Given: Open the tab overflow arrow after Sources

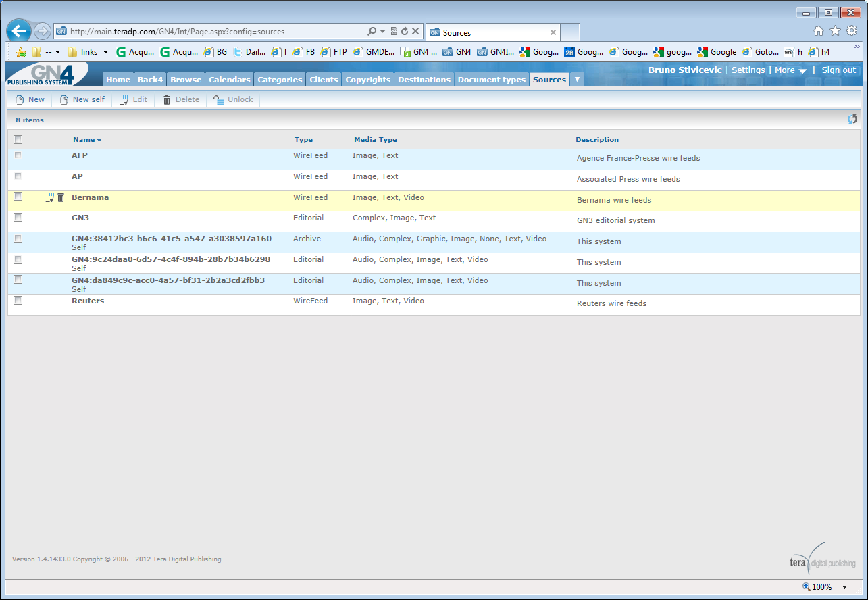Looking at the screenshot, I should 577,79.
